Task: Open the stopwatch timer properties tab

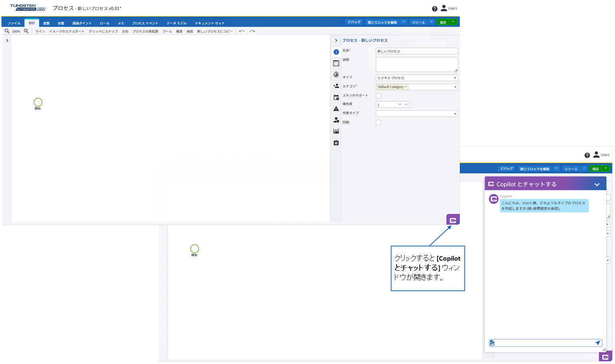Action: click(336, 75)
